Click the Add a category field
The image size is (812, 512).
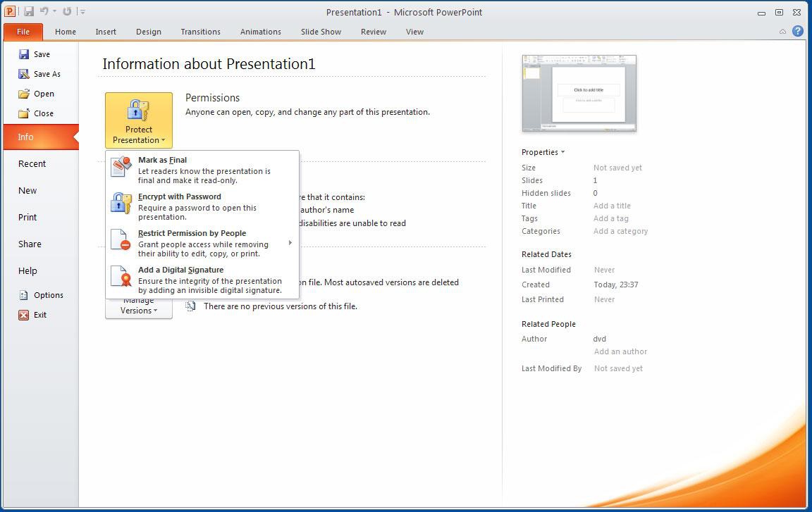620,231
